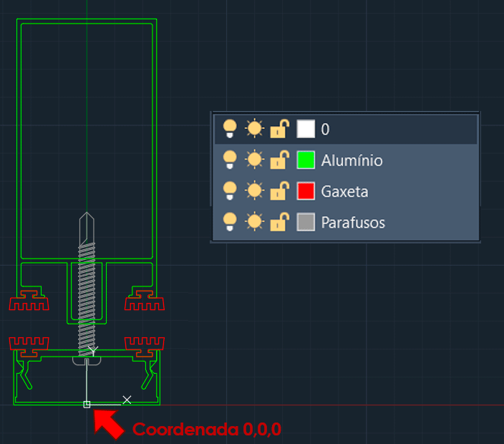Choose the Parafusos layer from list
This screenshot has height=444, width=504.
click(353, 223)
